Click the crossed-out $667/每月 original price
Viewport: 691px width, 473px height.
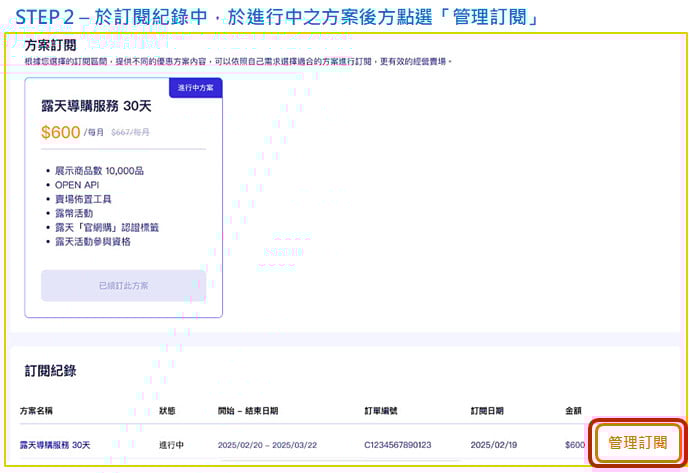tap(130, 132)
